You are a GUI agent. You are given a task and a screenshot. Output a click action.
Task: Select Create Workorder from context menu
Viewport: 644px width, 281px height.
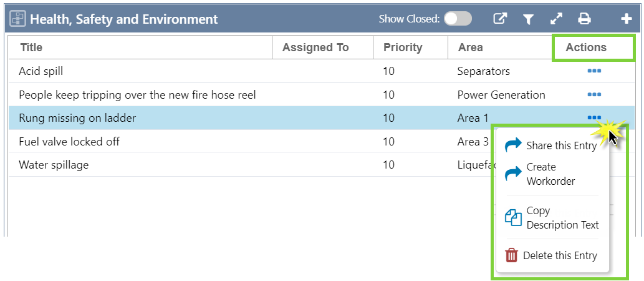(550, 174)
